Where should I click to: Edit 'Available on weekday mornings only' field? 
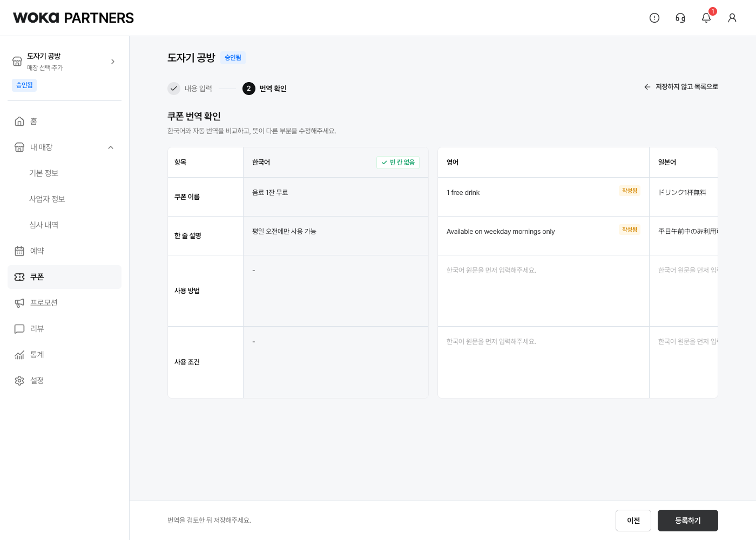(x=543, y=236)
